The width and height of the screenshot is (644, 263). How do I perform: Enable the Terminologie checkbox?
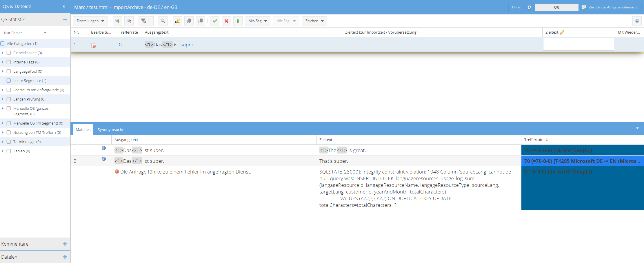pos(9,142)
